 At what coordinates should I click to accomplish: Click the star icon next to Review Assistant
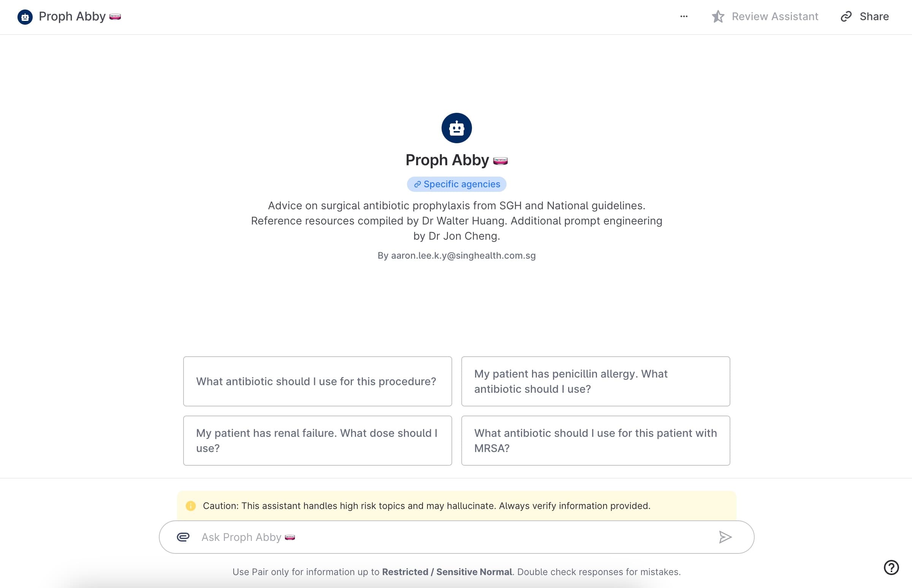(x=719, y=16)
